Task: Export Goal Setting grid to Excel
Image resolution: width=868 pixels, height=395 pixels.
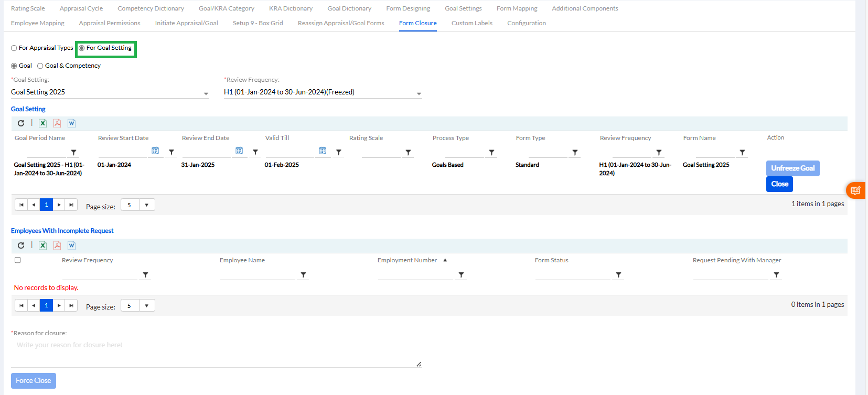Action: tap(43, 123)
